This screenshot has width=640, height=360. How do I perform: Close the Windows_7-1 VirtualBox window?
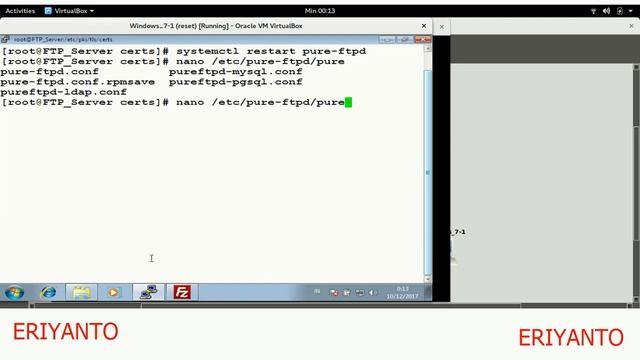424,26
